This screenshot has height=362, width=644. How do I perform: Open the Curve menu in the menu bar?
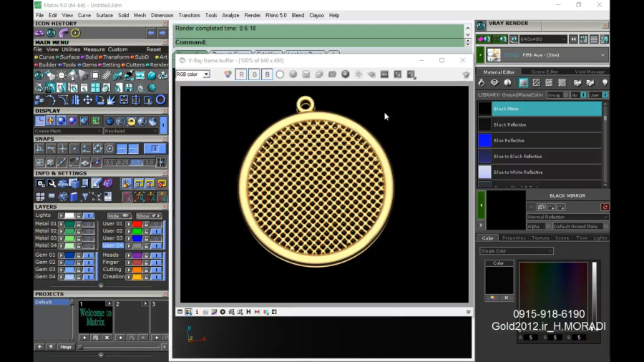coord(84,15)
